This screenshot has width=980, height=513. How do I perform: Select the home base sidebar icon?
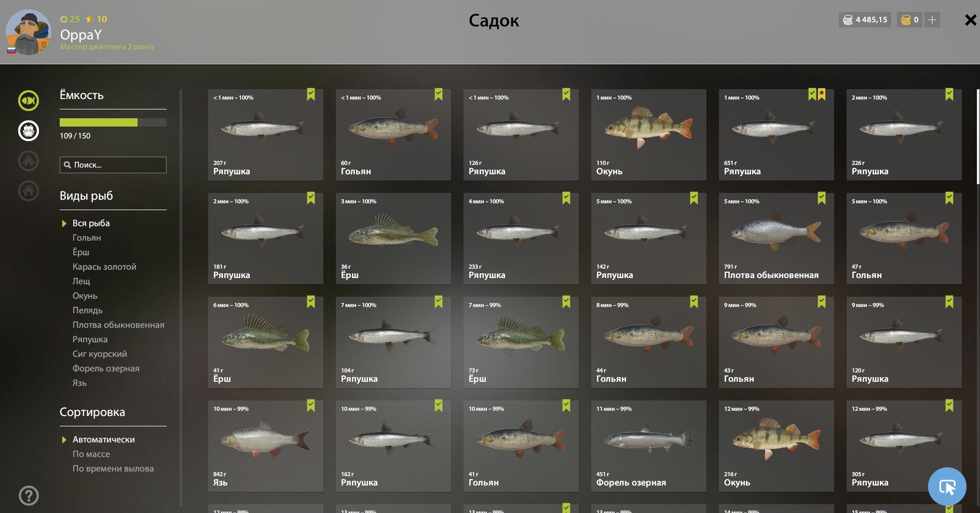[29, 191]
